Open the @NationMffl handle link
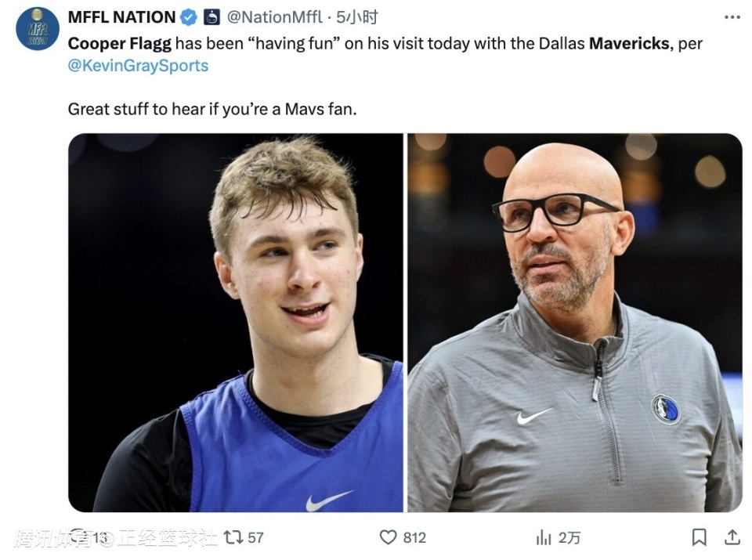The height and width of the screenshot is (560, 752). [x=273, y=17]
